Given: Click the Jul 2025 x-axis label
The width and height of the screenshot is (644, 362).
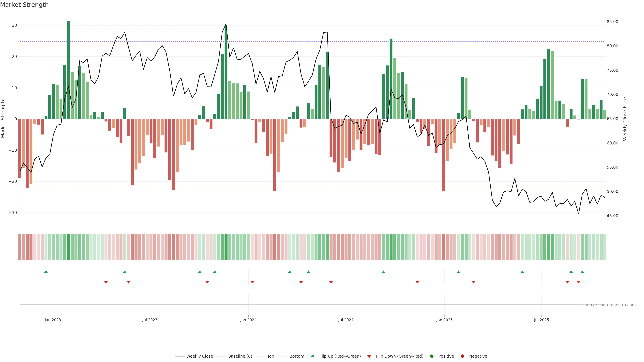Looking at the screenshot, I should coord(541,320).
